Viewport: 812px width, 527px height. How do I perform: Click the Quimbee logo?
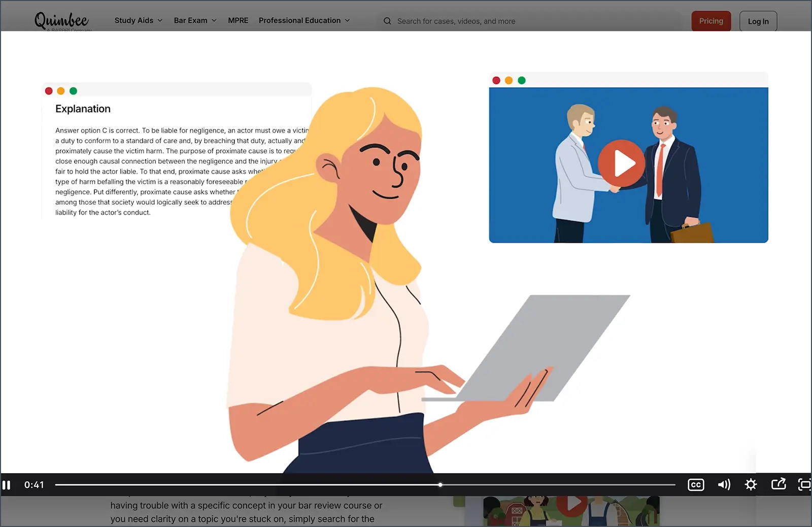(61, 20)
